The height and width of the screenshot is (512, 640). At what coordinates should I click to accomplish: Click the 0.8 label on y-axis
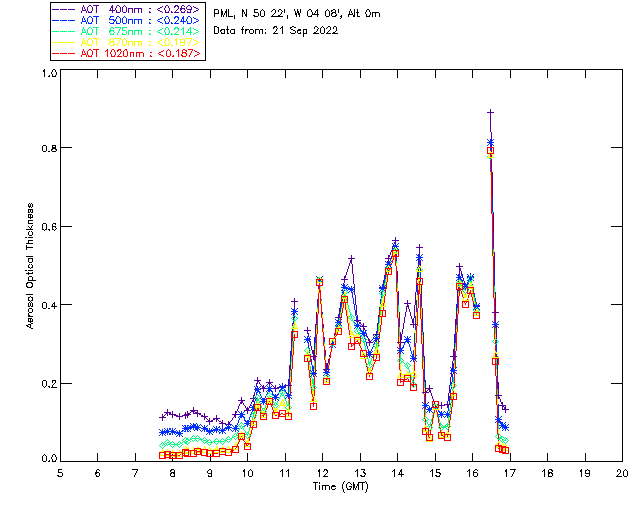click(x=49, y=148)
